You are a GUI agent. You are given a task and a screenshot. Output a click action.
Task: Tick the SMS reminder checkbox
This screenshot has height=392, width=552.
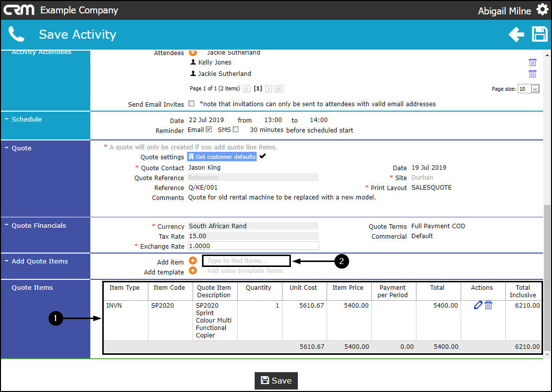[236, 130]
